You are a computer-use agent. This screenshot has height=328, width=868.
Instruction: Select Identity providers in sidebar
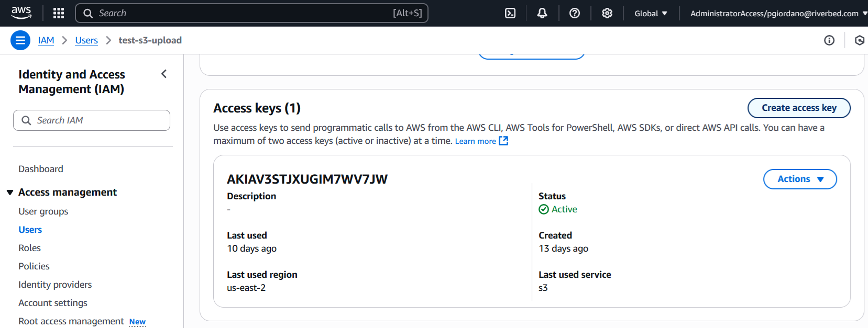[55, 285]
